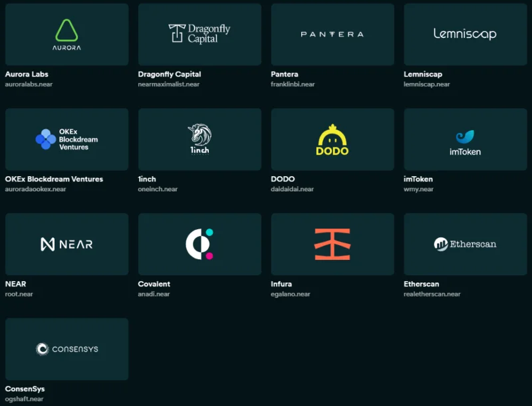This screenshot has width=532, height=406.
Task: Select the oneinch.near account text
Action: [x=158, y=189]
